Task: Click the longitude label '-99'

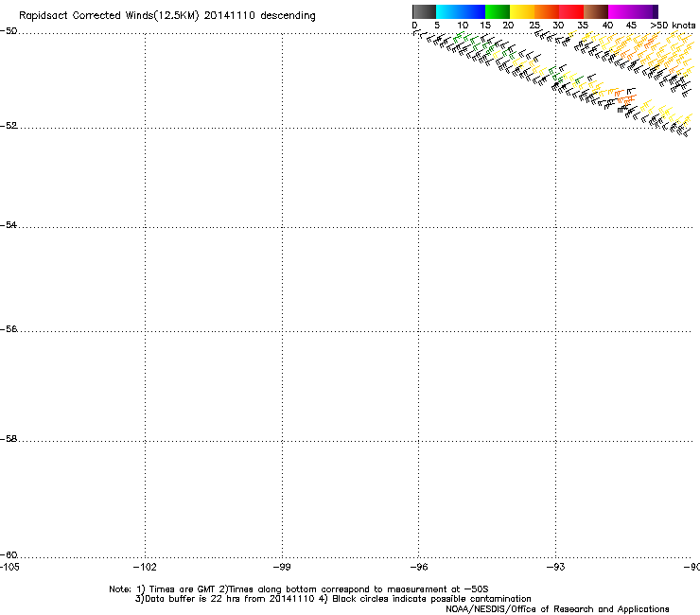Action: (x=282, y=567)
